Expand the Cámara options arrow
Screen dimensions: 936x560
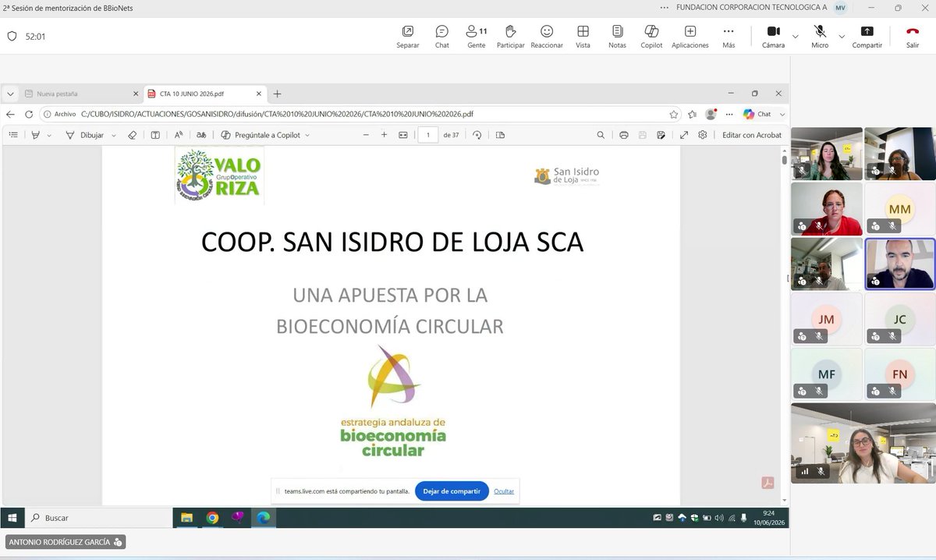[795, 36]
